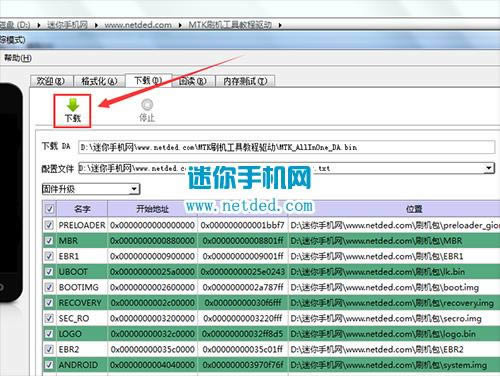The height and width of the screenshot is (376, 500).
Task: Click the greyed Stop button icon
Action: click(147, 111)
